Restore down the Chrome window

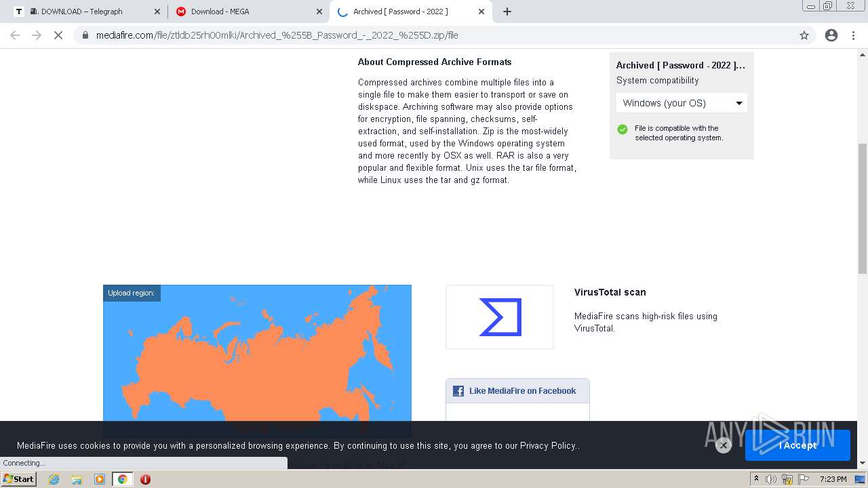(827, 5)
